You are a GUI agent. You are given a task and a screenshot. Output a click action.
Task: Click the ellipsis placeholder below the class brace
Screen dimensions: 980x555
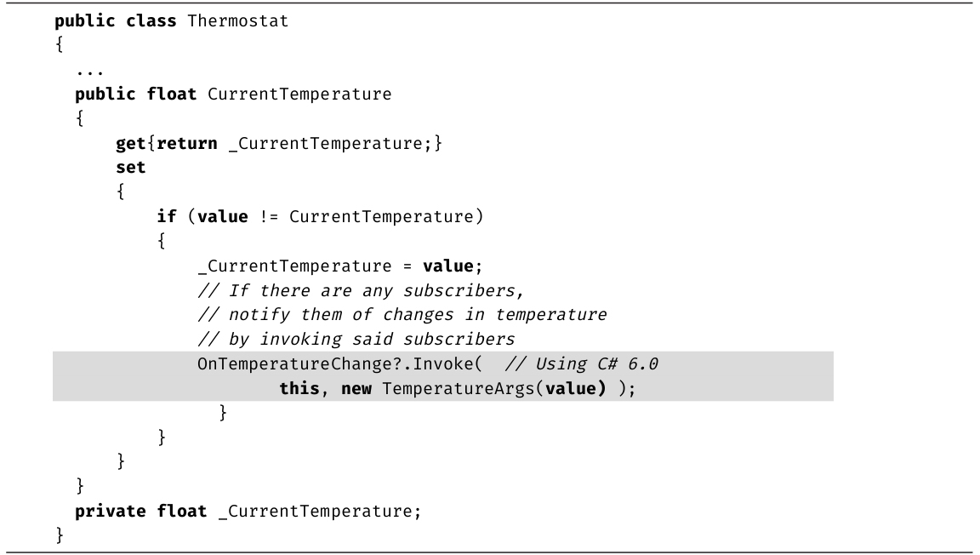coord(84,70)
